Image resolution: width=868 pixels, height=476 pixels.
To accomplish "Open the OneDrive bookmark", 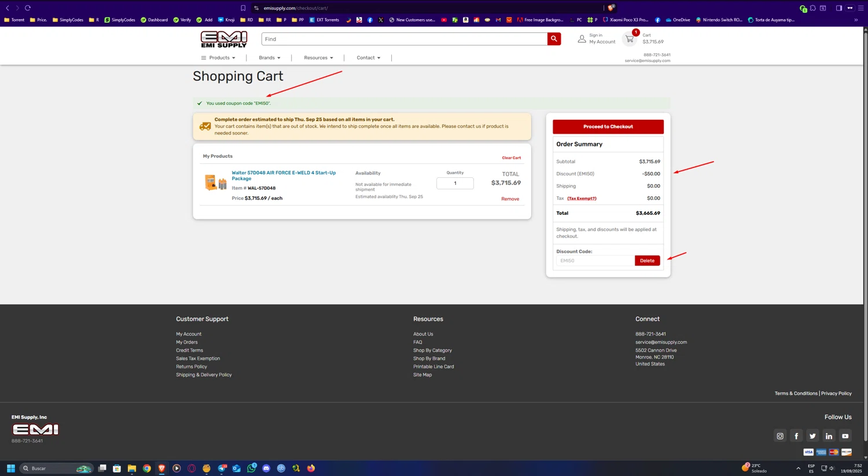I will coord(678,20).
